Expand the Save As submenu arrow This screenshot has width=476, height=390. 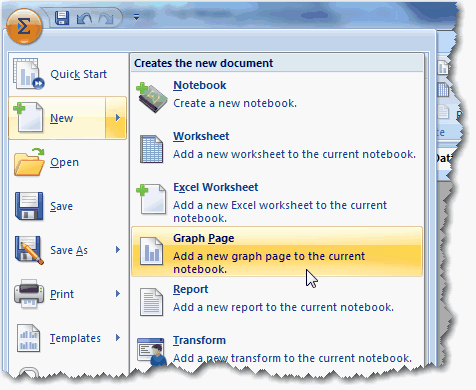click(x=118, y=250)
